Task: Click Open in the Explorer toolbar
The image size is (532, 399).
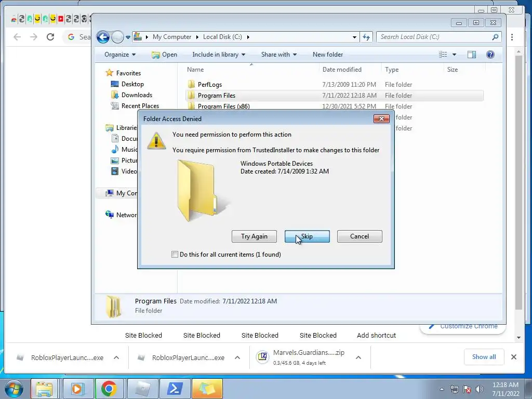Action: pyautogui.click(x=164, y=54)
